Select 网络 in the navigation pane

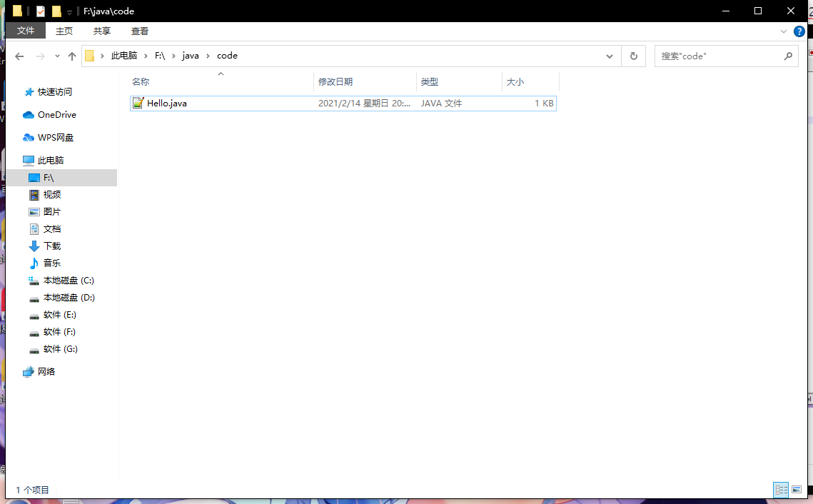tap(46, 371)
